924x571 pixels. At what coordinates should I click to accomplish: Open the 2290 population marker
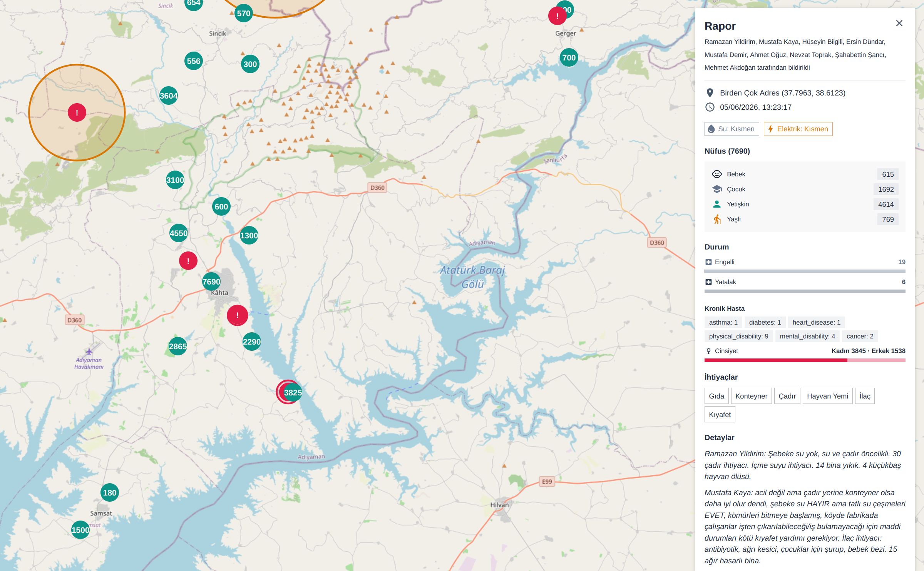pyautogui.click(x=251, y=342)
